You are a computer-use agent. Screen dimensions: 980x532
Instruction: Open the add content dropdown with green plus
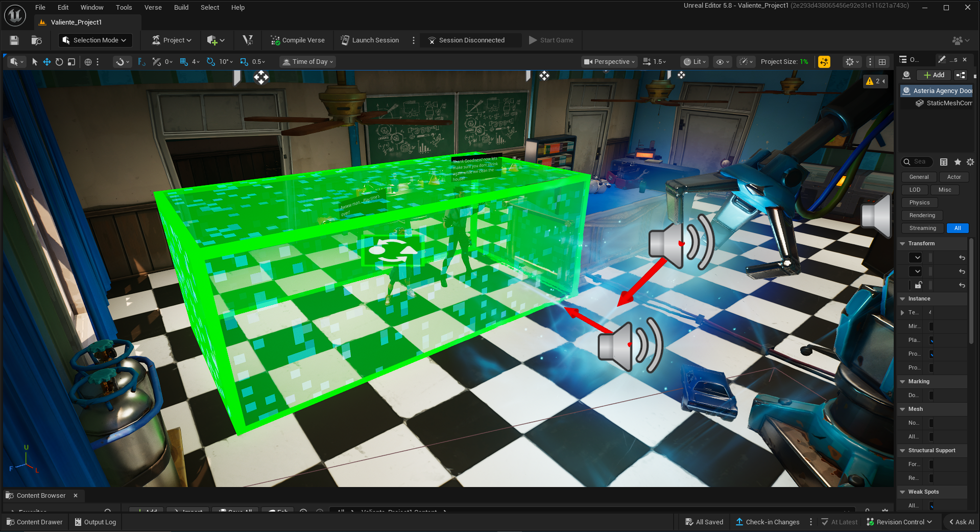tap(216, 40)
